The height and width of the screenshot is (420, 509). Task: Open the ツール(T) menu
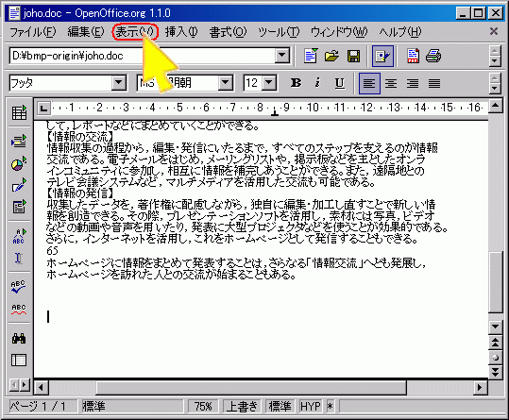coord(279,32)
